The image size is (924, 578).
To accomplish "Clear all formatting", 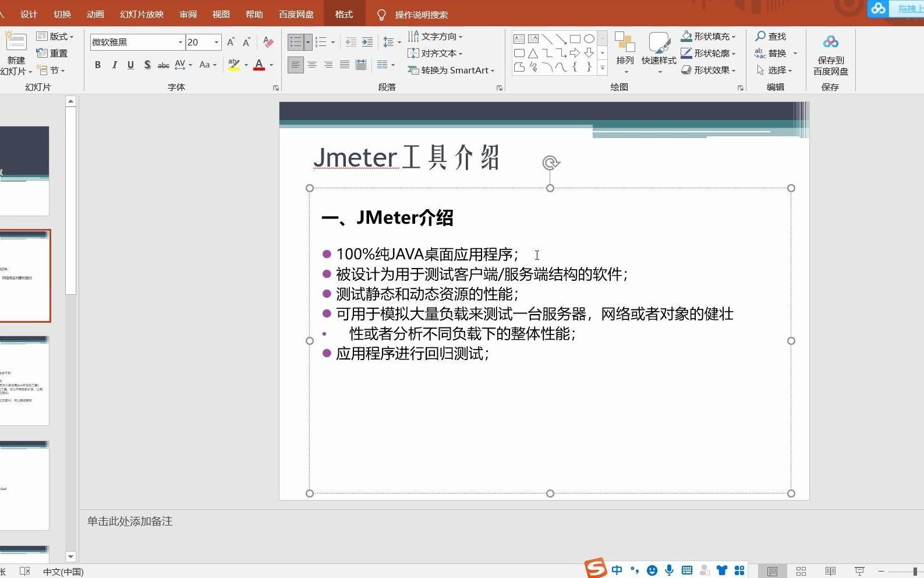I will pos(268,42).
